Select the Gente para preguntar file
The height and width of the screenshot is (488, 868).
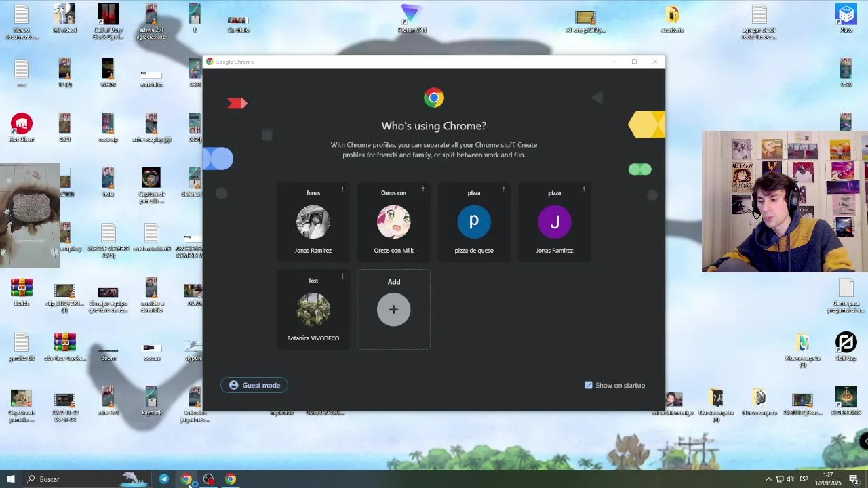click(x=846, y=296)
